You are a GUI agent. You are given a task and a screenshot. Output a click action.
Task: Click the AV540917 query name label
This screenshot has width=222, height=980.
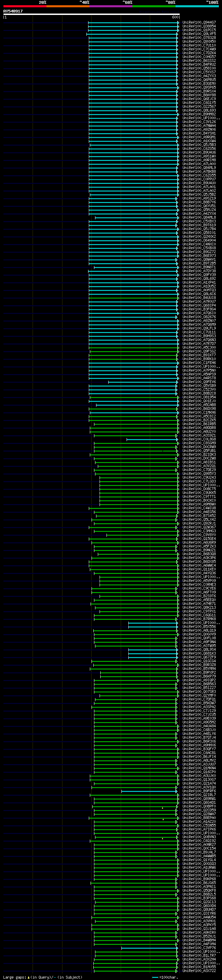13,11
